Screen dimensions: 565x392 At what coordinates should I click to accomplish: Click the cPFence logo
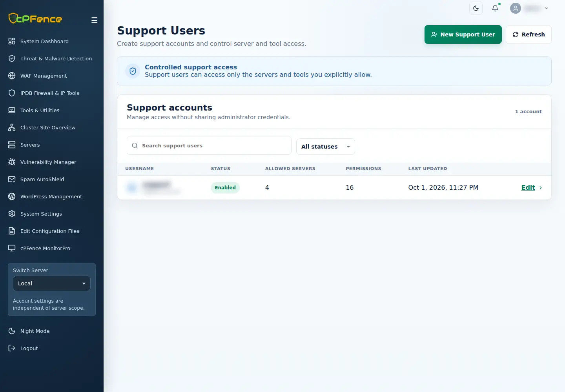tap(35, 18)
